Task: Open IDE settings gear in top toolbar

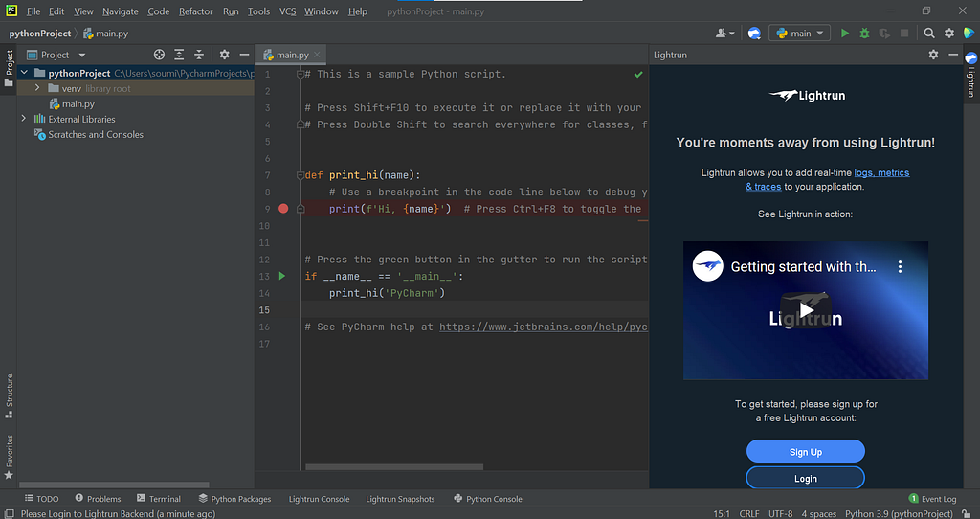Action: pyautogui.click(x=949, y=34)
